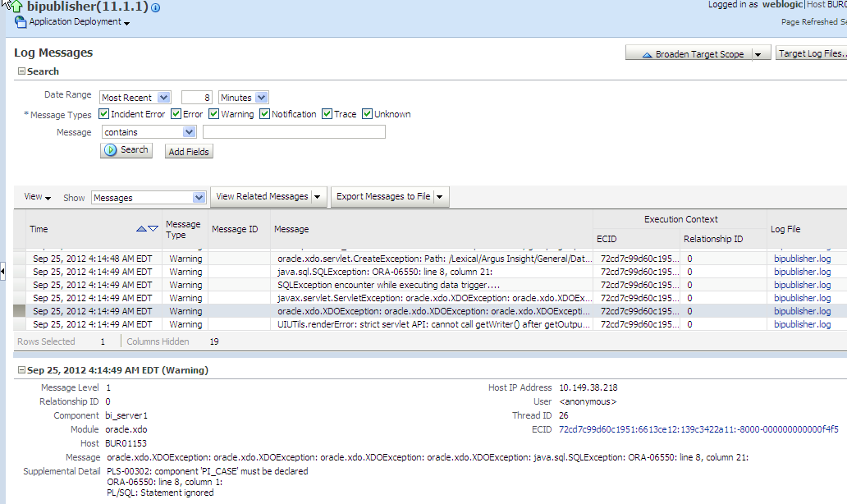
Task: Open bipublisher.log link for CreateException row
Action: (x=802, y=259)
